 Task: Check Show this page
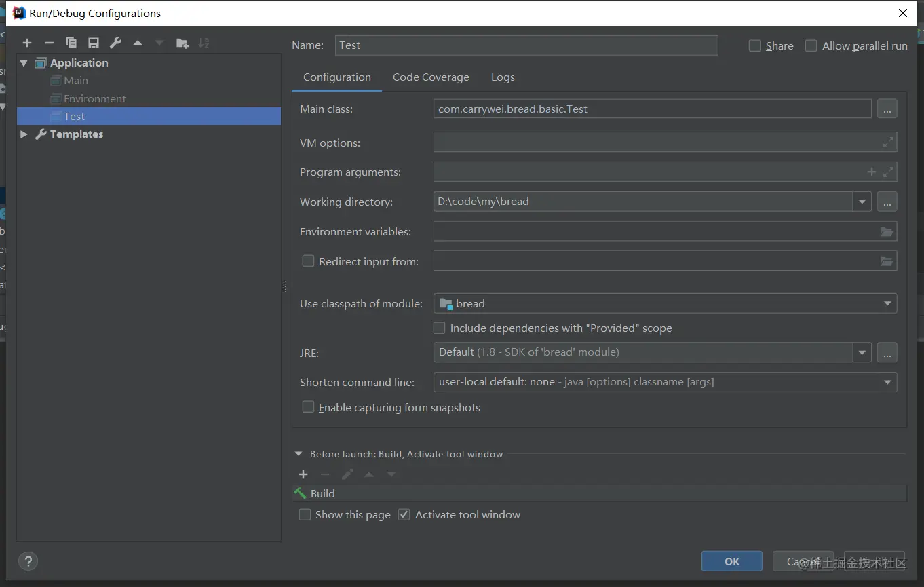click(305, 514)
